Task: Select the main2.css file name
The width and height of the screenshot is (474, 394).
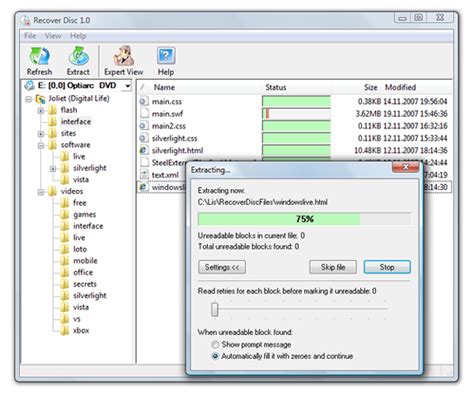Action: pos(169,126)
